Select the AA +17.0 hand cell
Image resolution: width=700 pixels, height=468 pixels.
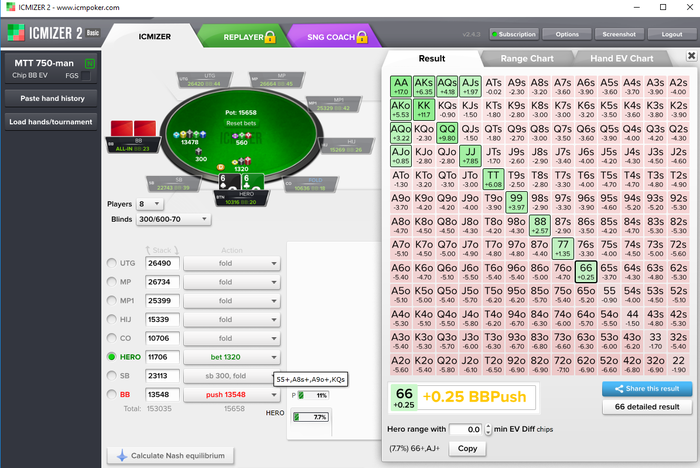[400, 86]
